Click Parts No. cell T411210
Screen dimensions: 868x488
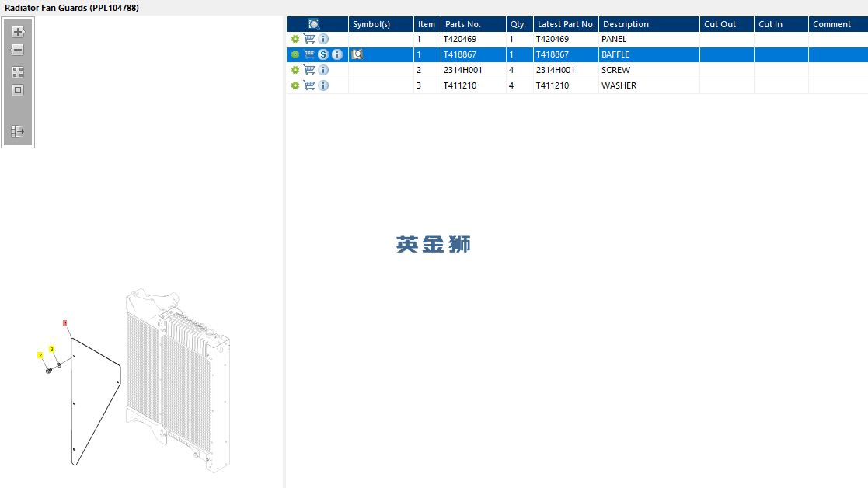click(x=473, y=85)
